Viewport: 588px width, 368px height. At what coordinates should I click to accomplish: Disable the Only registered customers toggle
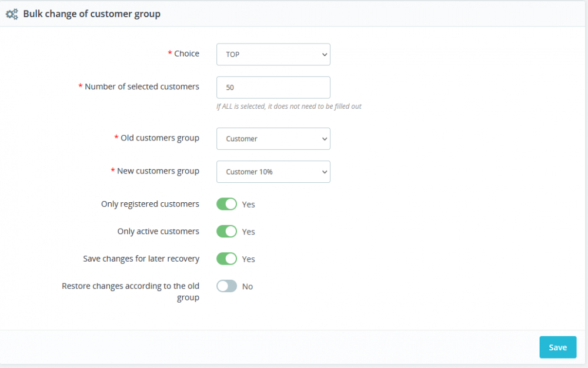227,204
